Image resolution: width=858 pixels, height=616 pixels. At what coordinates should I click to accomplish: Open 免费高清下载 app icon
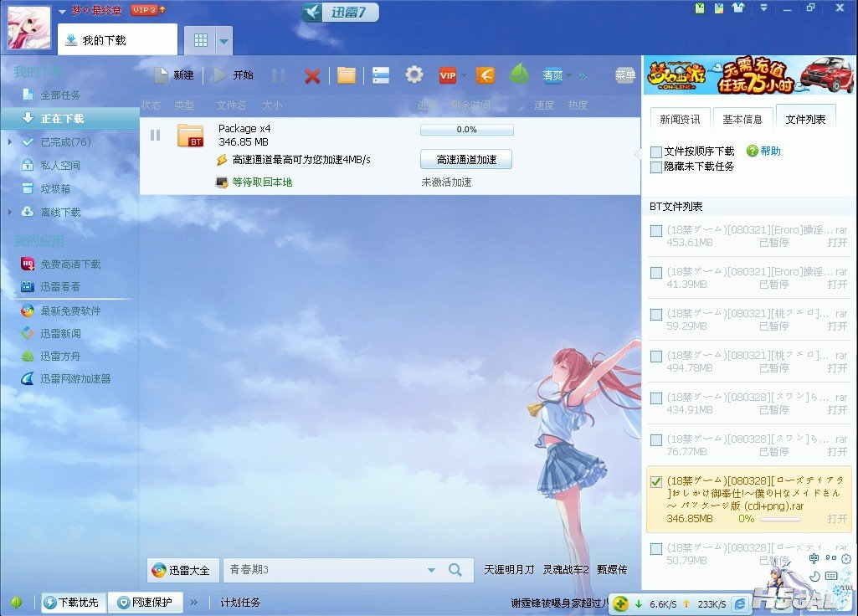(x=28, y=264)
